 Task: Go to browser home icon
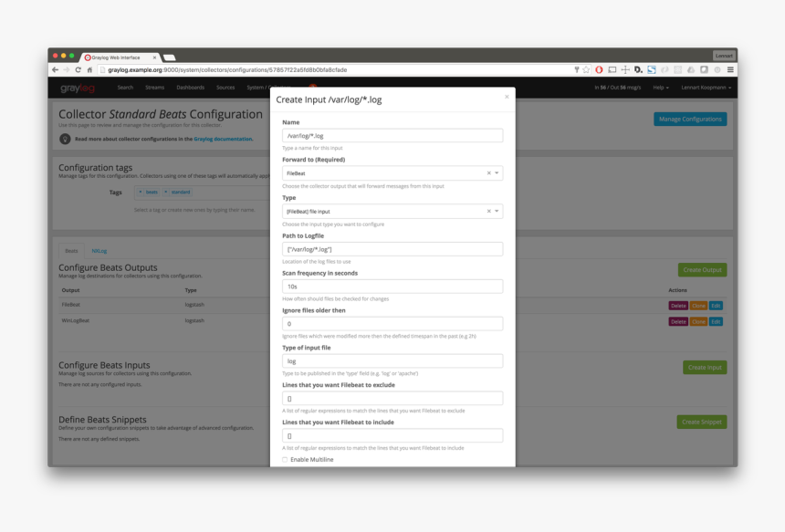coord(89,70)
